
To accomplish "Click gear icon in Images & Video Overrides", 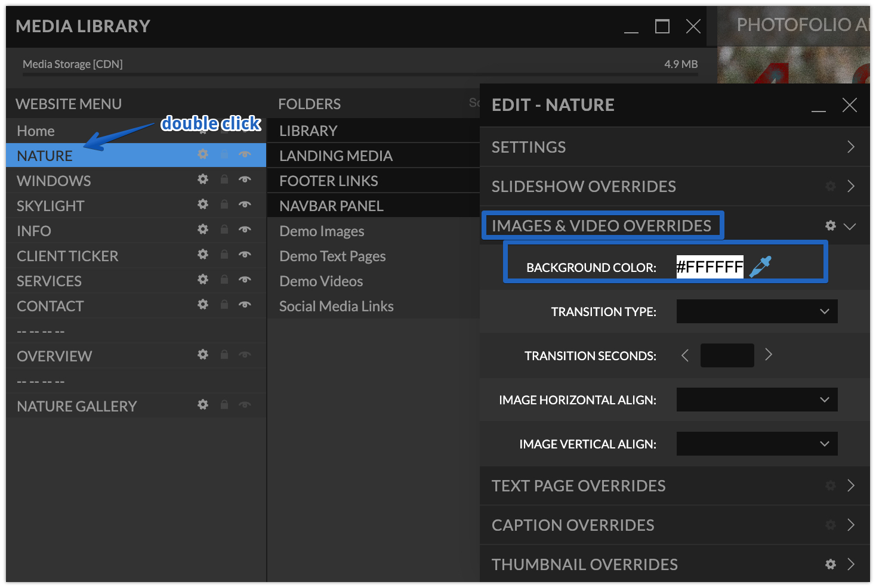I will pyautogui.click(x=830, y=225).
